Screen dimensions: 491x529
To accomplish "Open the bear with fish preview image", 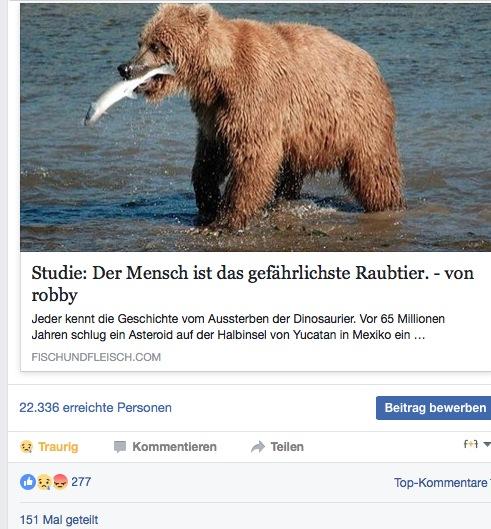I will click(x=255, y=128).
